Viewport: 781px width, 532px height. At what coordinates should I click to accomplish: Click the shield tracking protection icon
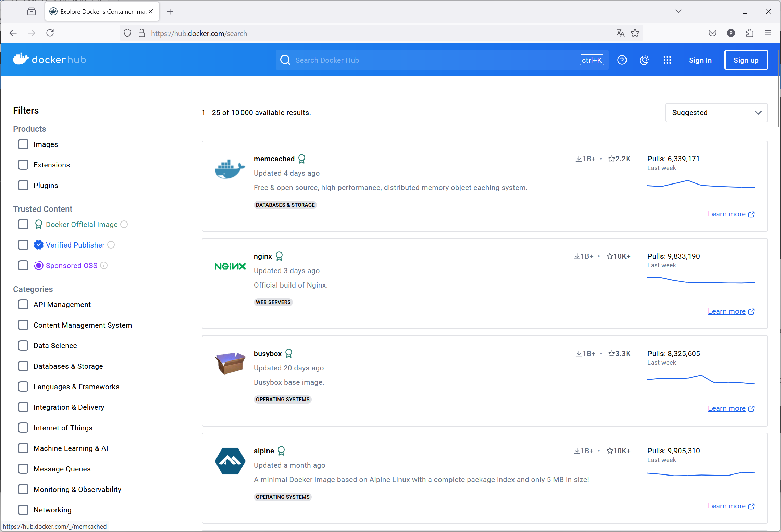click(x=127, y=33)
